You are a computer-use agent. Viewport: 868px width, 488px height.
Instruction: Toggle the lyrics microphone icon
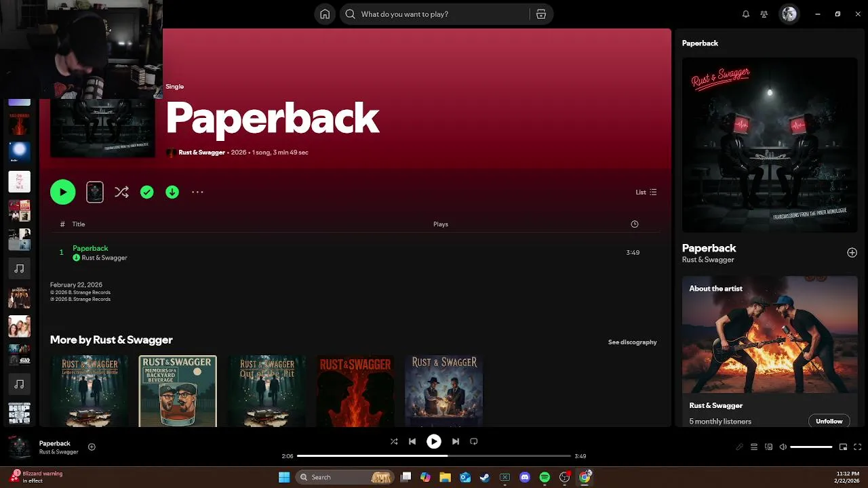tap(739, 447)
